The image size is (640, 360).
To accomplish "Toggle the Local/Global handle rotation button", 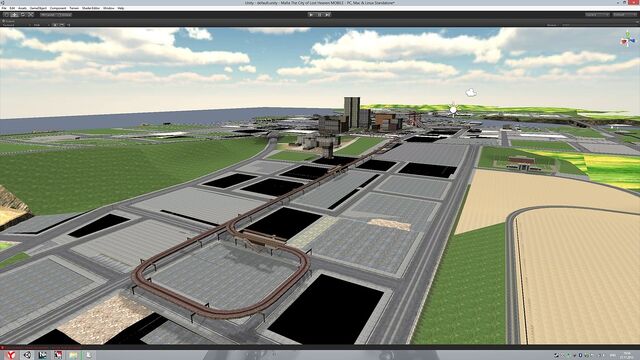I will coord(64,15).
